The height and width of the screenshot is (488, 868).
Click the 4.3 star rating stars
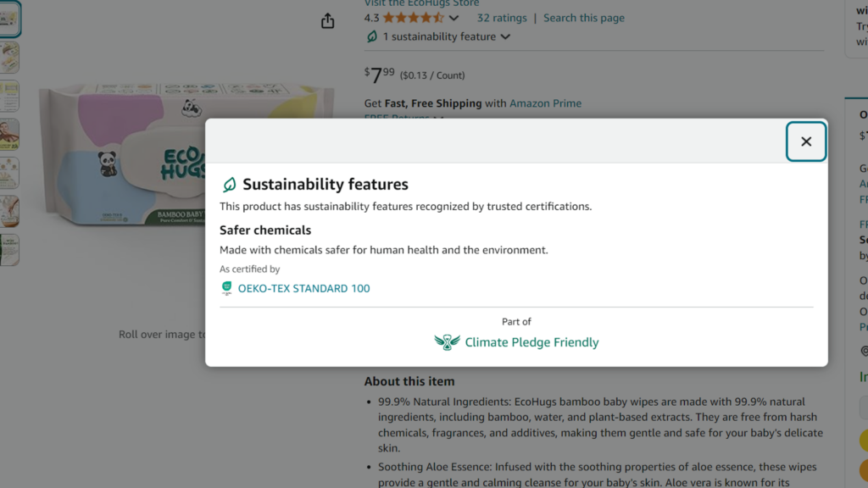point(413,17)
